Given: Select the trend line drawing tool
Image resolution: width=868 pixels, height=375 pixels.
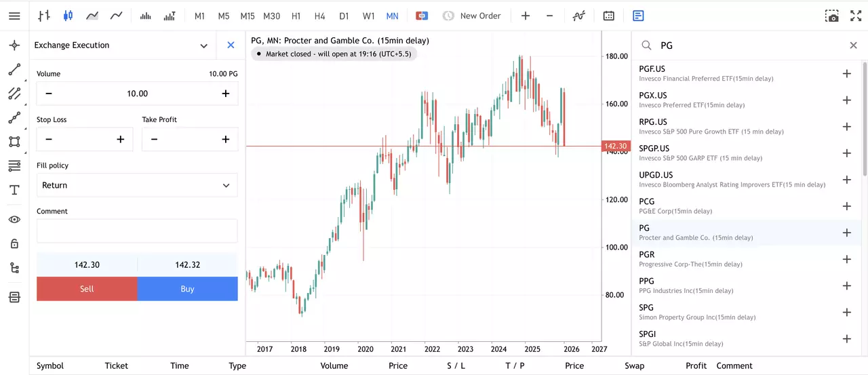Looking at the screenshot, I should click(x=14, y=70).
